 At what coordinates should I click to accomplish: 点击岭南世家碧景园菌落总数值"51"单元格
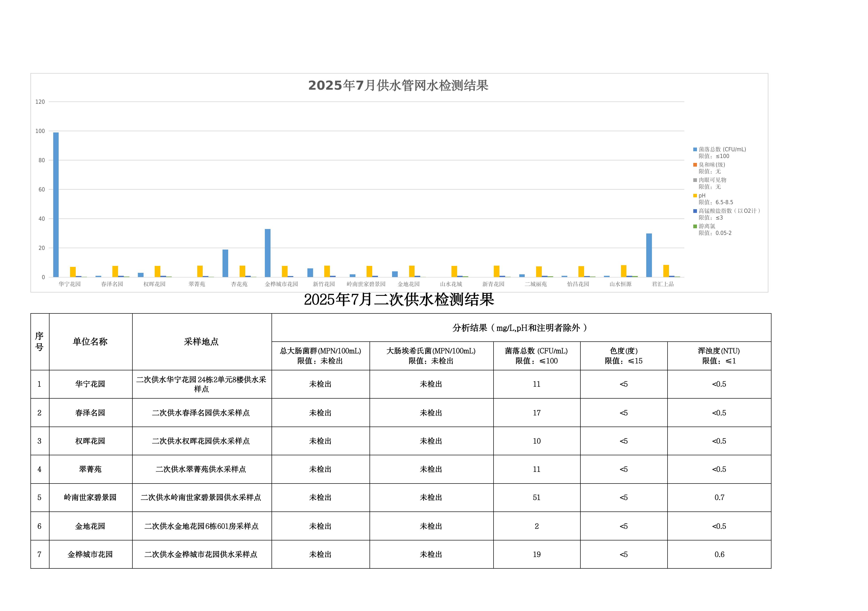(536, 498)
